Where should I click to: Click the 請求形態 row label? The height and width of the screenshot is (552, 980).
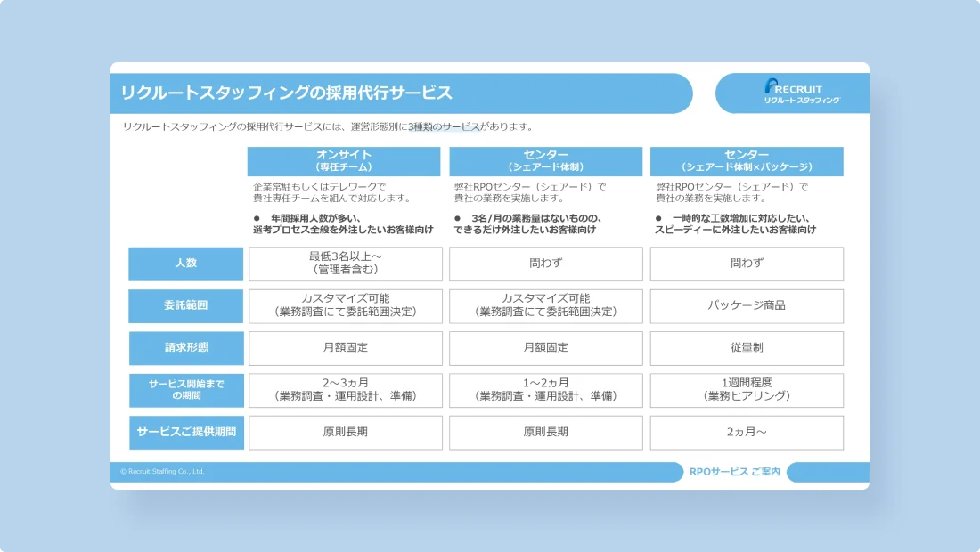click(186, 348)
